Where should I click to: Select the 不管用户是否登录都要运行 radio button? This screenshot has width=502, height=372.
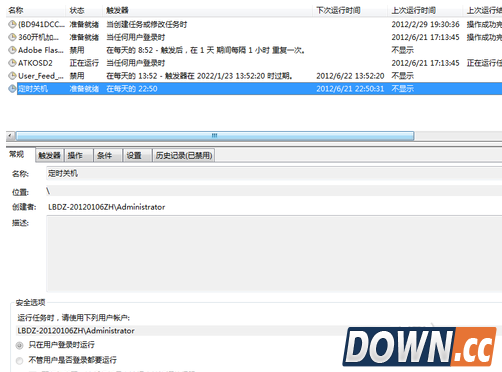[20, 360]
